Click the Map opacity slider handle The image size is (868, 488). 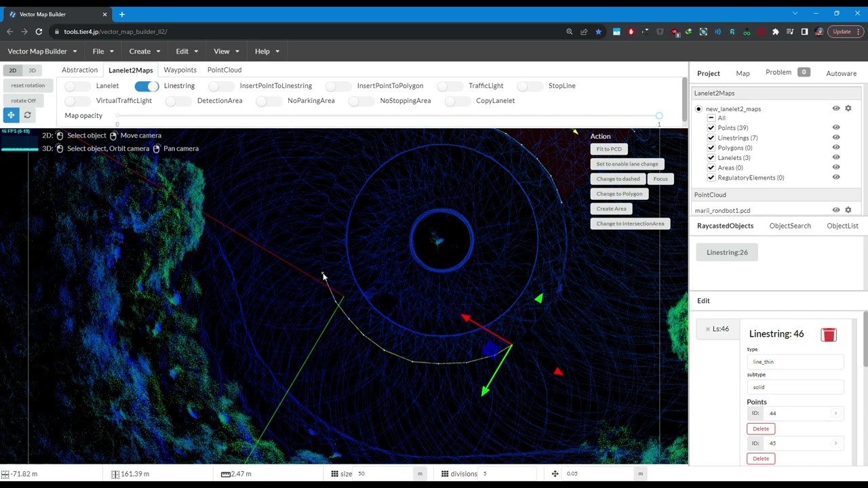[658, 116]
